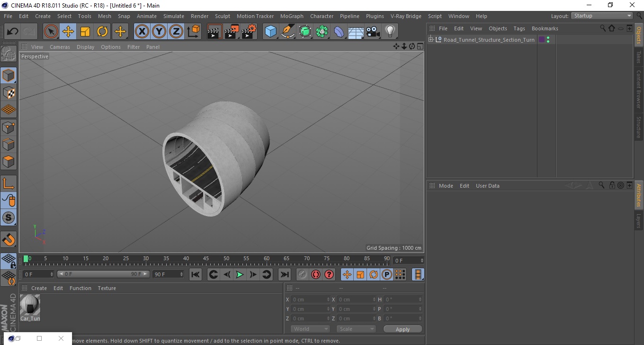Toggle Enable Snap magnet icon
This screenshot has height=345, width=644.
9,239
